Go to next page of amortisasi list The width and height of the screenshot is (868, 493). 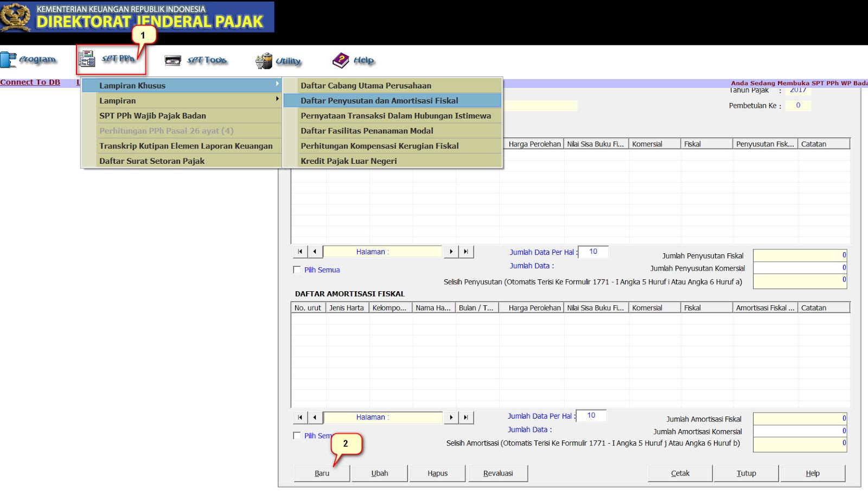click(x=451, y=417)
